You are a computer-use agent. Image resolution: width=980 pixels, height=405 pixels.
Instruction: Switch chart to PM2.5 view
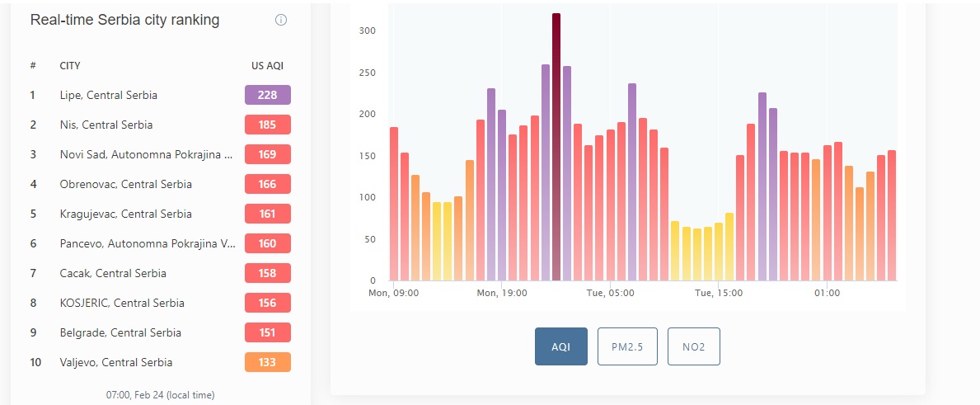click(627, 346)
